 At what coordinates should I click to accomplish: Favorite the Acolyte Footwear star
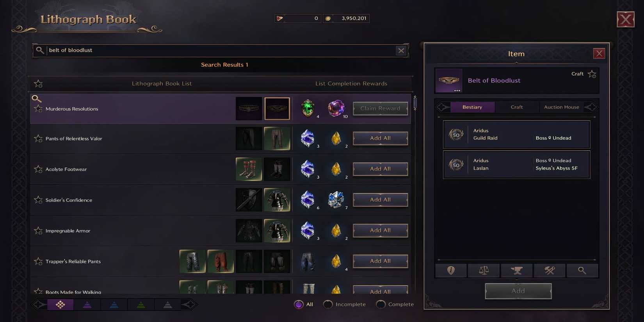[38, 169]
